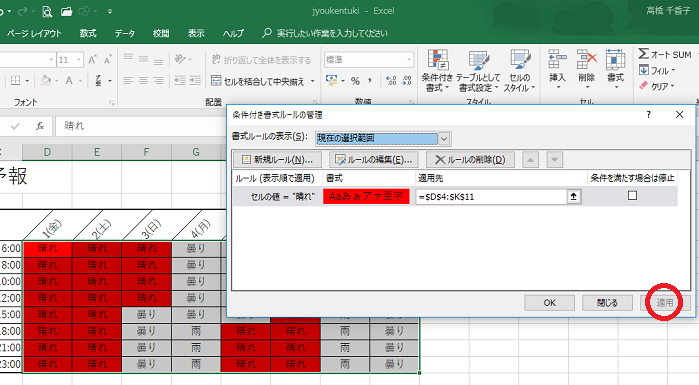Open the font color dropdown arrow
Screen dimensions: 699x385
[81, 81]
